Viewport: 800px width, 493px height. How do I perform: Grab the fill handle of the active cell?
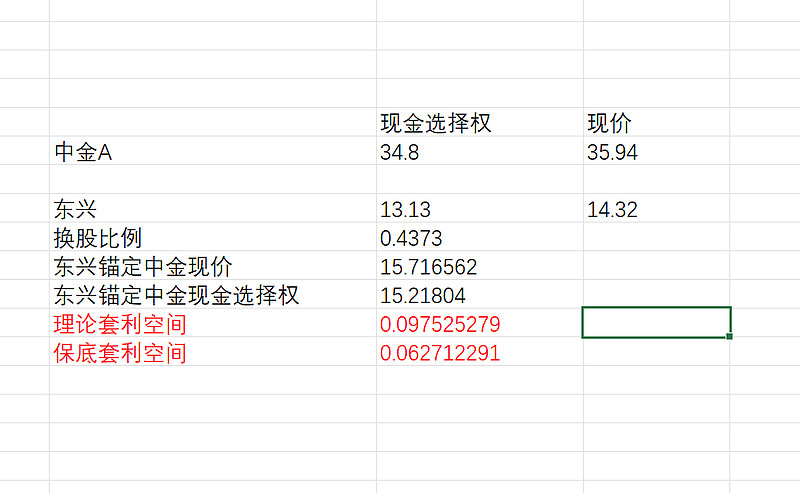(x=730, y=336)
